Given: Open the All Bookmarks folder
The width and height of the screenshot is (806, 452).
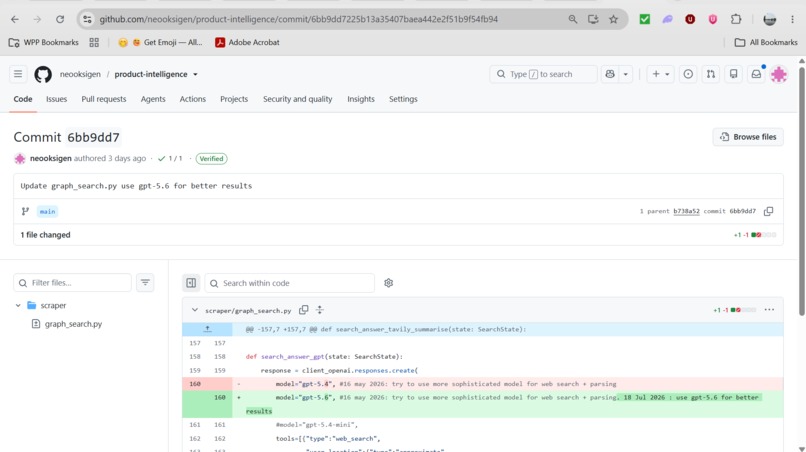Looking at the screenshot, I should click(766, 43).
